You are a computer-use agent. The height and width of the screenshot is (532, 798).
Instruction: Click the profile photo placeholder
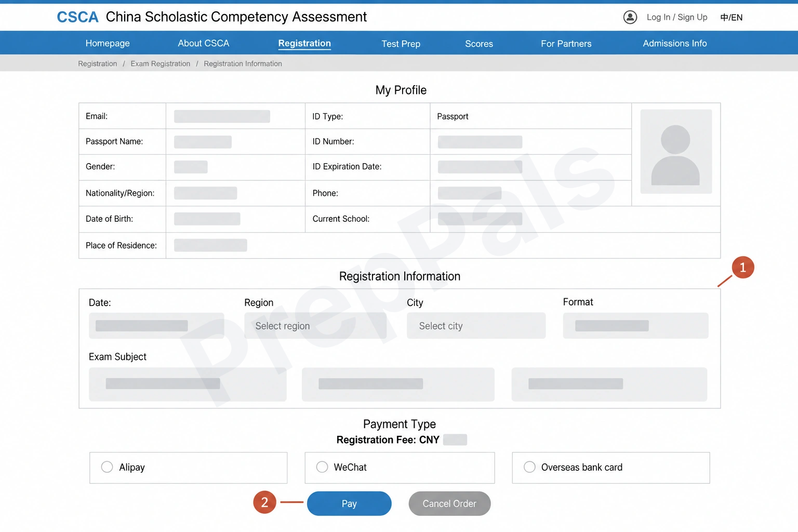point(676,151)
